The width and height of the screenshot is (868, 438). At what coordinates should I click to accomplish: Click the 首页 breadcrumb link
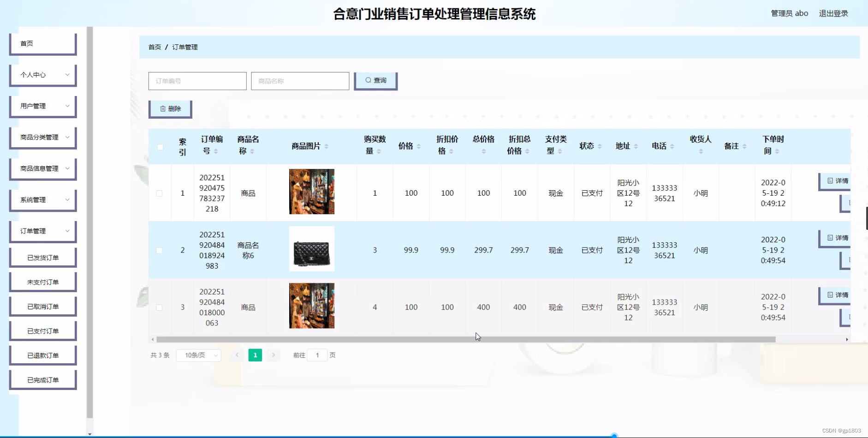tap(155, 47)
